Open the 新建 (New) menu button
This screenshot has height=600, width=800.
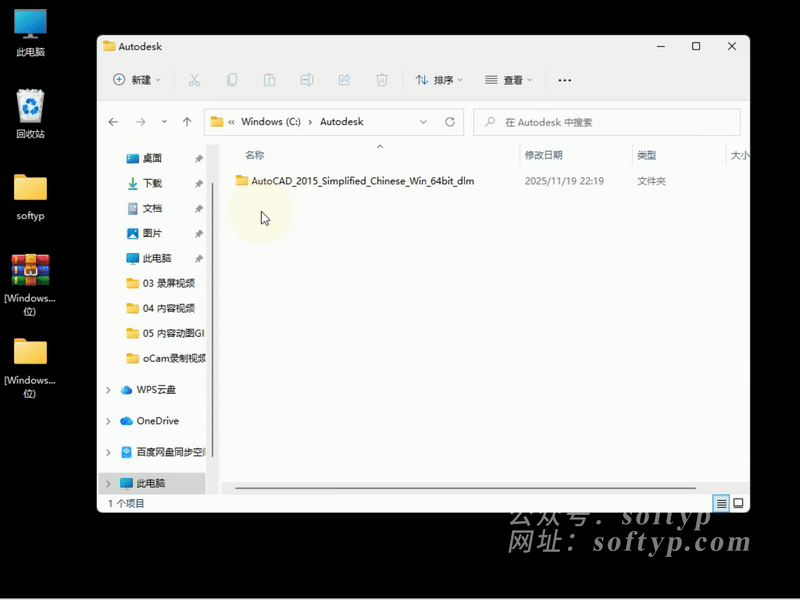click(137, 80)
